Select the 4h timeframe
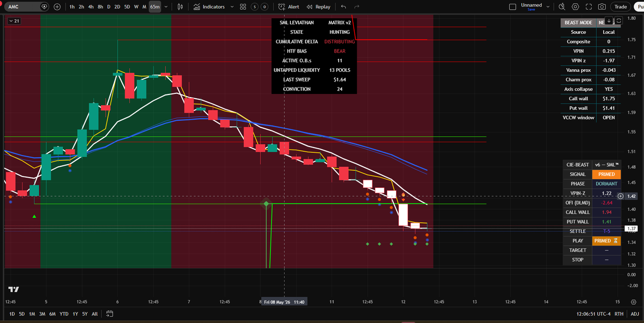Screen dimensions: 644x323 91,7
